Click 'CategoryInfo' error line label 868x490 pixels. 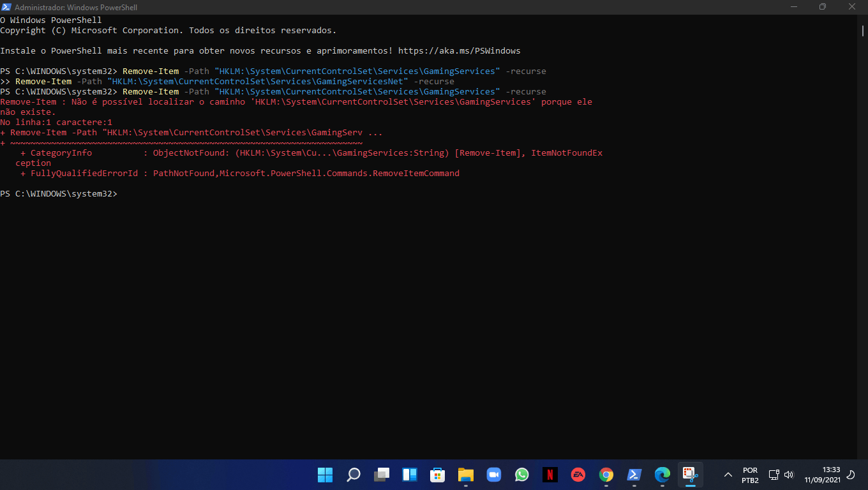pyautogui.click(x=61, y=152)
